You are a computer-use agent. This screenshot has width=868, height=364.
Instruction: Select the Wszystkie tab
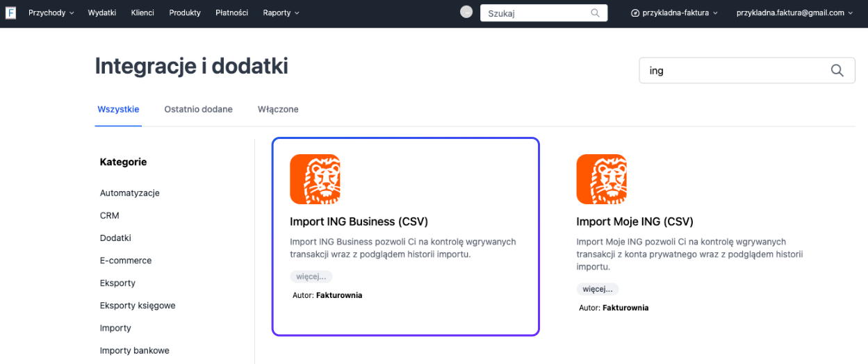pyautogui.click(x=118, y=109)
